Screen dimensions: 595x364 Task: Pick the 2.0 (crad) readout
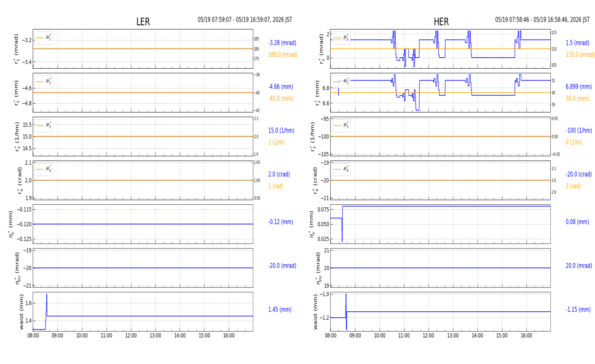[x=279, y=174]
